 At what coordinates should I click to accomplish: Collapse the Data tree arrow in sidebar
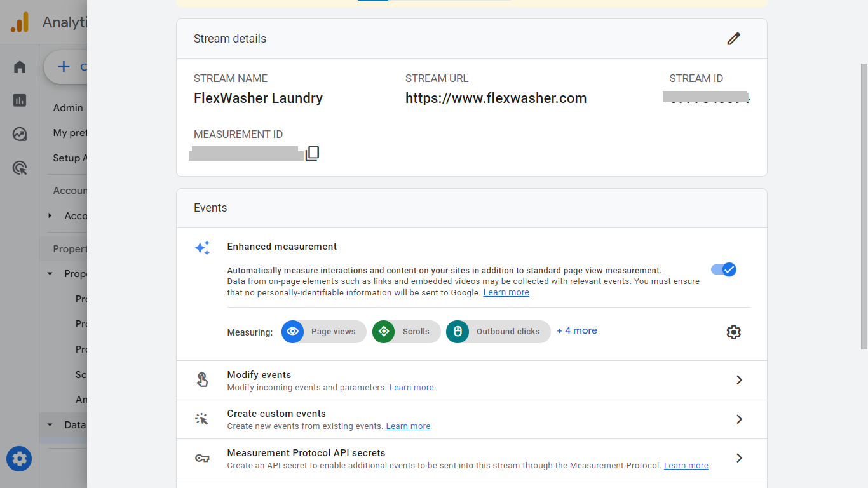click(50, 425)
